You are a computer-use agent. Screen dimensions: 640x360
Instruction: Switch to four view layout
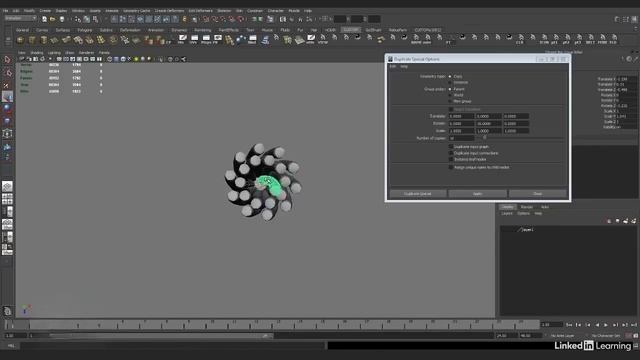(x=7, y=199)
